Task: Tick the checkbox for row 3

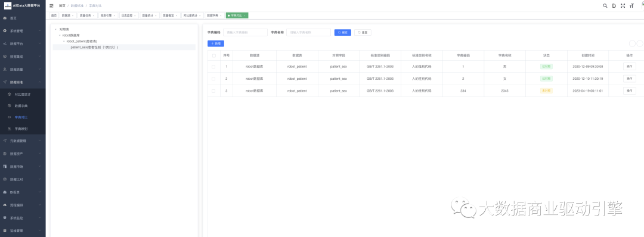Action: 213,91
